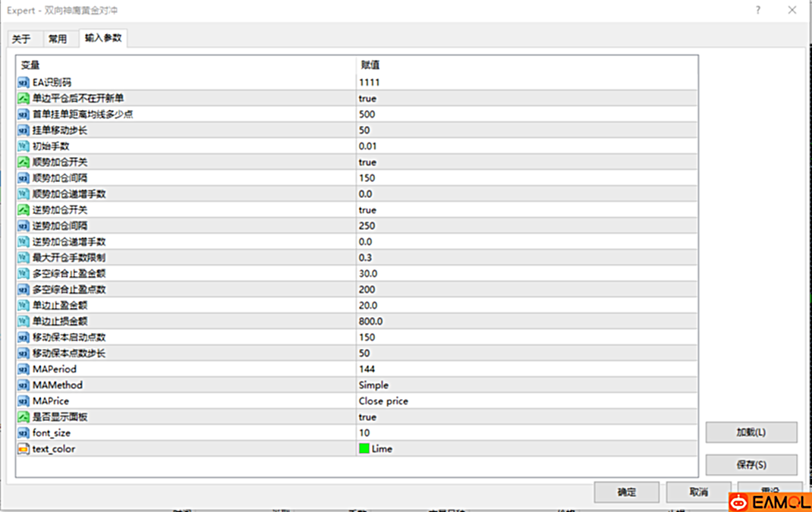The width and height of the screenshot is (812, 512).
Task: Toggle the 逆势加仓开关 true value
Action: pos(367,210)
